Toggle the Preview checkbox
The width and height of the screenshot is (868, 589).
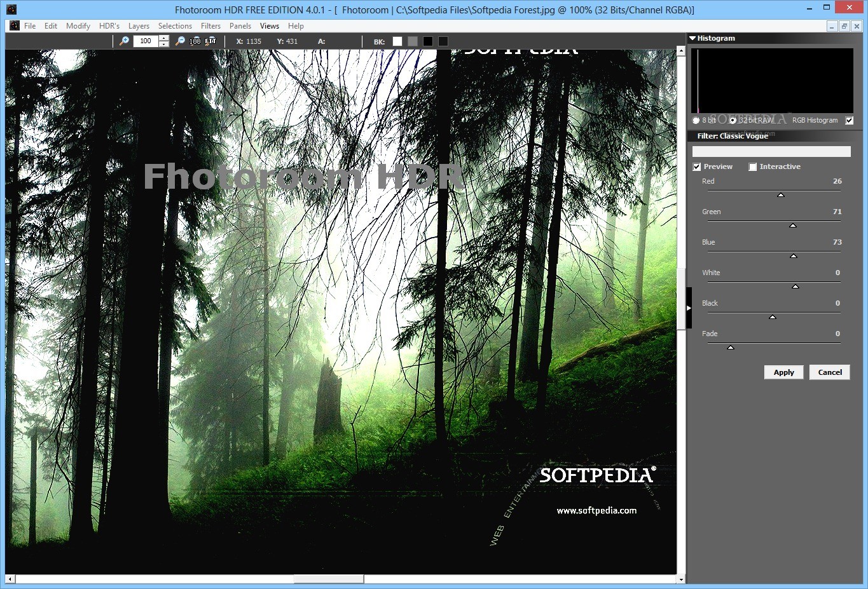[x=697, y=166]
